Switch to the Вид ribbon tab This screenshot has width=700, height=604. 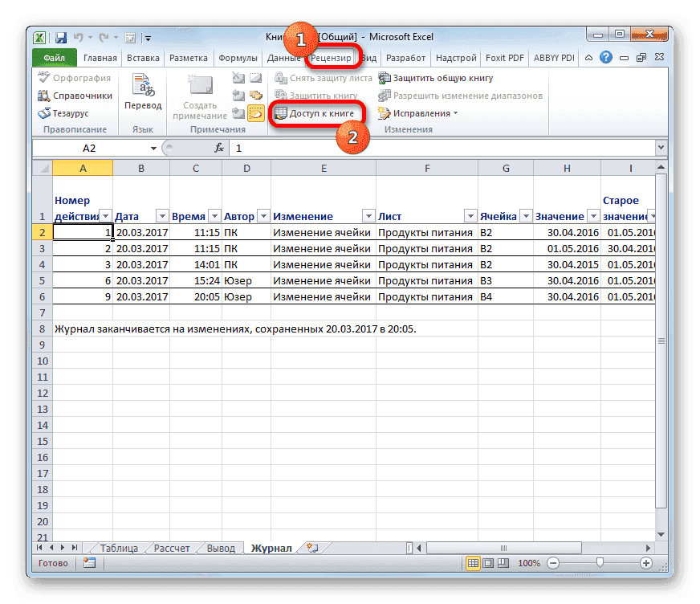(368, 58)
